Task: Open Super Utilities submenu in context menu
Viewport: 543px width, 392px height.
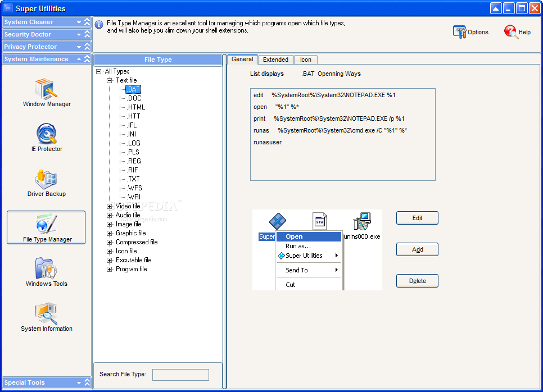Action: tap(309, 256)
